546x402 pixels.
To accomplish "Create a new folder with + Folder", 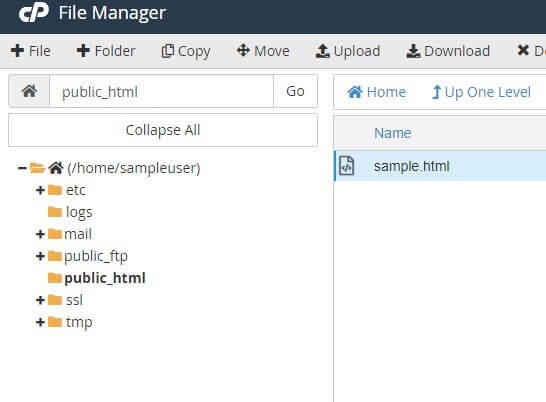I will coord(106,51).
